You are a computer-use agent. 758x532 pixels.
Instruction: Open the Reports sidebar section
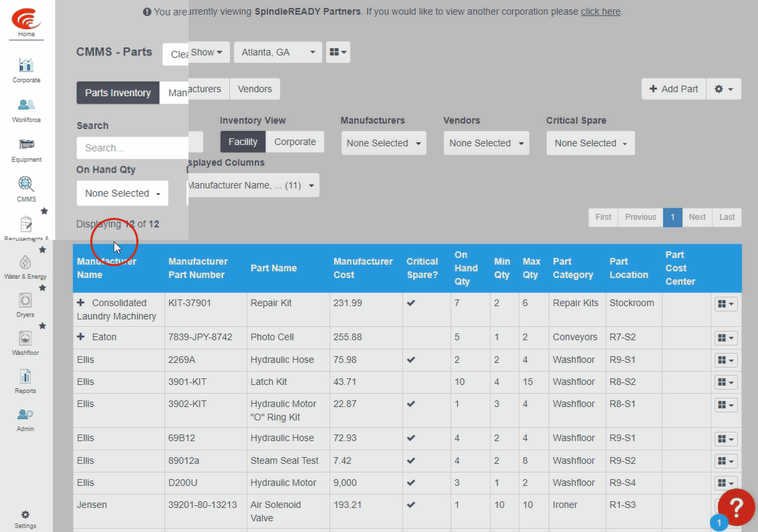(25, 382)
